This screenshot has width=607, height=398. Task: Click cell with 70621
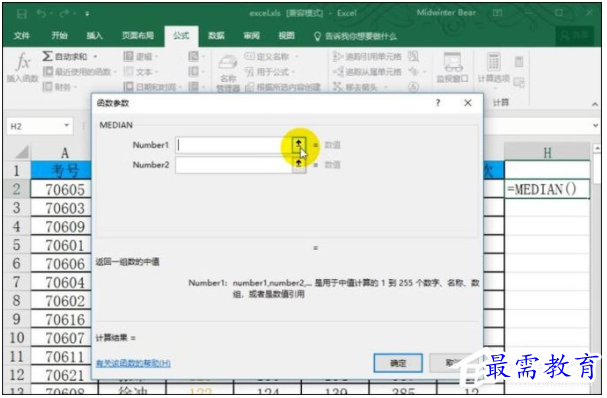point(61,376)
